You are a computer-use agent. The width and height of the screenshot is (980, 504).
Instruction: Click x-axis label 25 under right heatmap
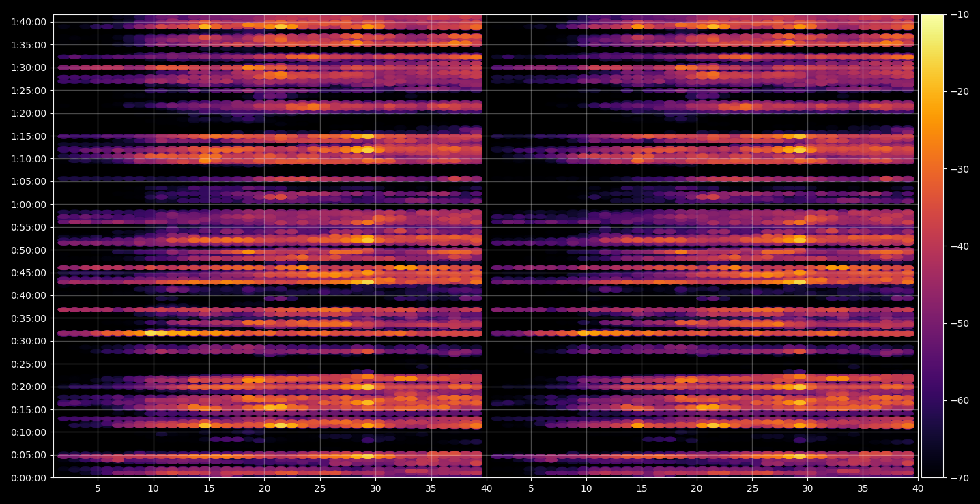coord(752,488)
